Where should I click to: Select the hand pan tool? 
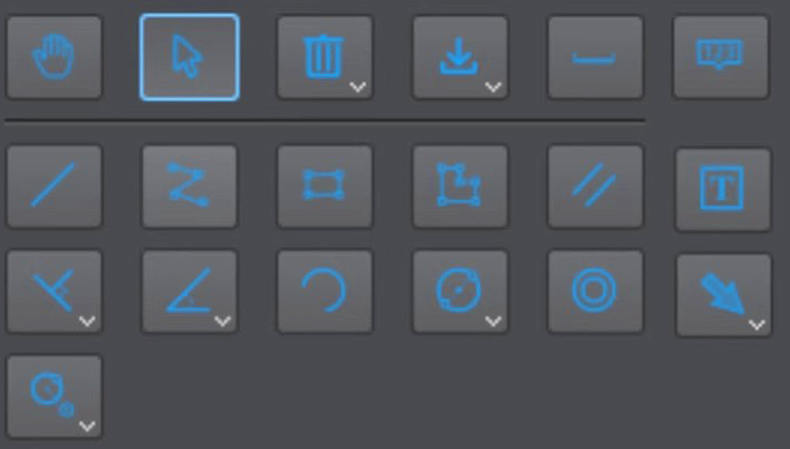click(54, 57)
